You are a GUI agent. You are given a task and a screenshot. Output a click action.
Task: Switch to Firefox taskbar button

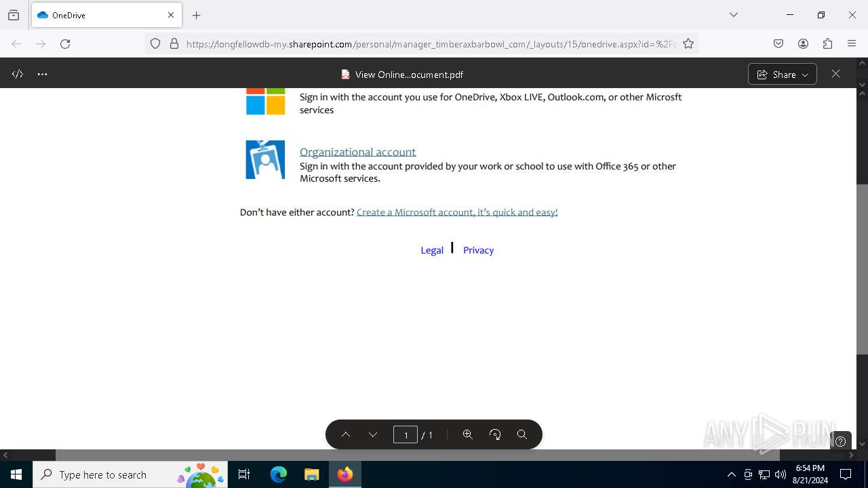(x=345, y=474)
